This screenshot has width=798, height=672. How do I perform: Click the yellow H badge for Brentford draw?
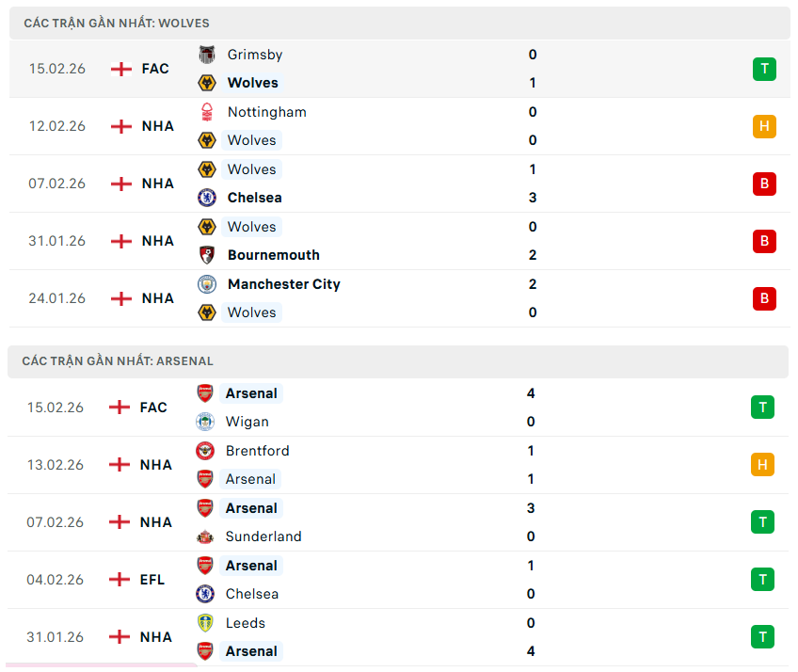[x=763, y=465]
